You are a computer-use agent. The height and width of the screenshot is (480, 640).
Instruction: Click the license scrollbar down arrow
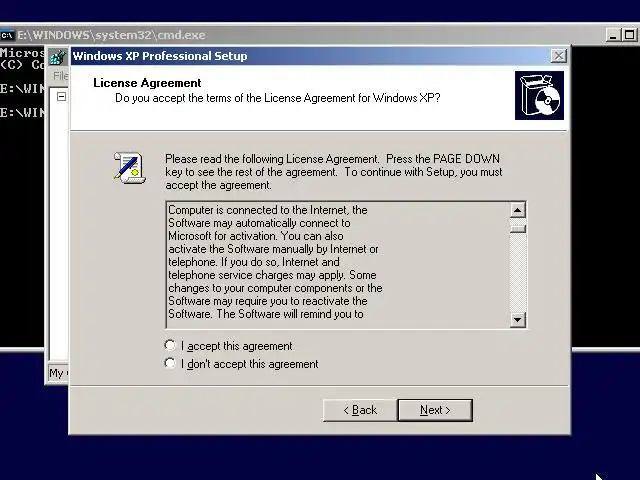click(518, 320)
